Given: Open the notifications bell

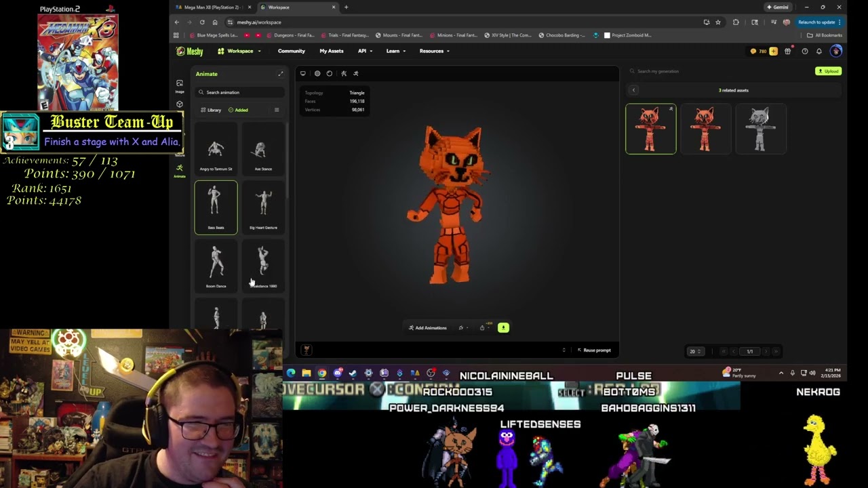Looking at the screenshot, I should [819, 51].
